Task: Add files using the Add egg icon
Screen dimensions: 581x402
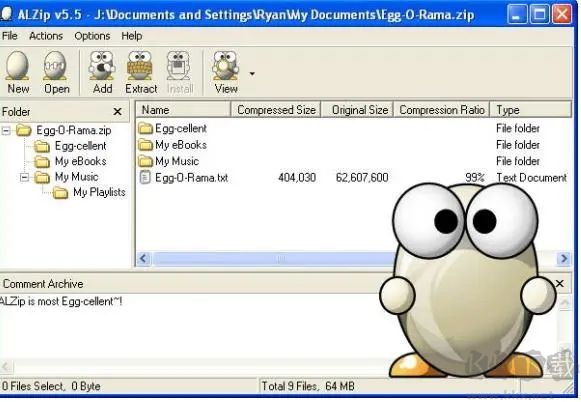Action: 102,66
